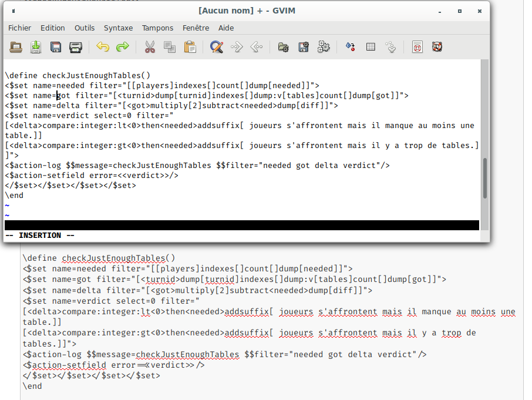Click the Load session icon

(283, 47)
